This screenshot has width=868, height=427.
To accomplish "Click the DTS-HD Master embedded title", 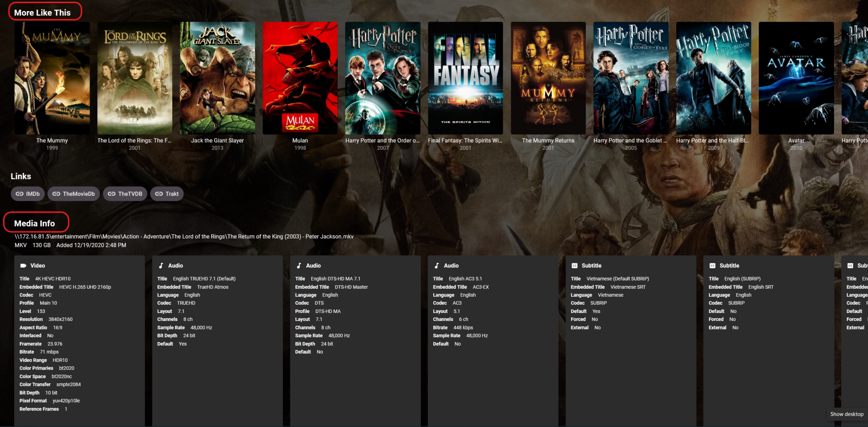I will tap(351, 287).
